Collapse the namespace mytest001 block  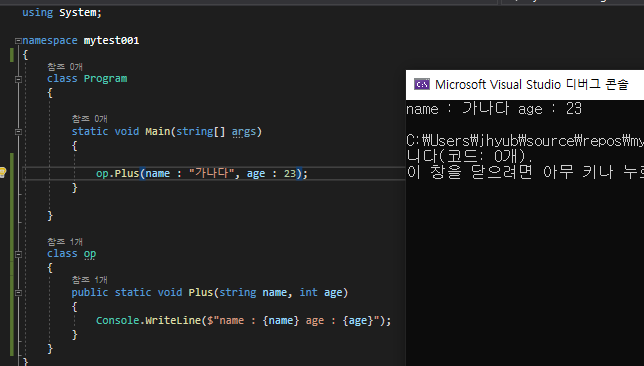click(18, 41)
